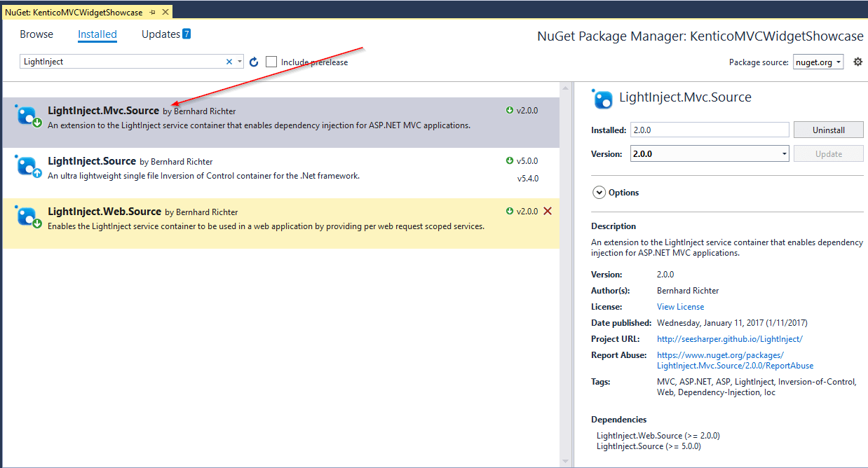This screenshot has width=868, height=468.
Task: Open the seesharper.github.io project URL
Action: (x=729, y=339)
